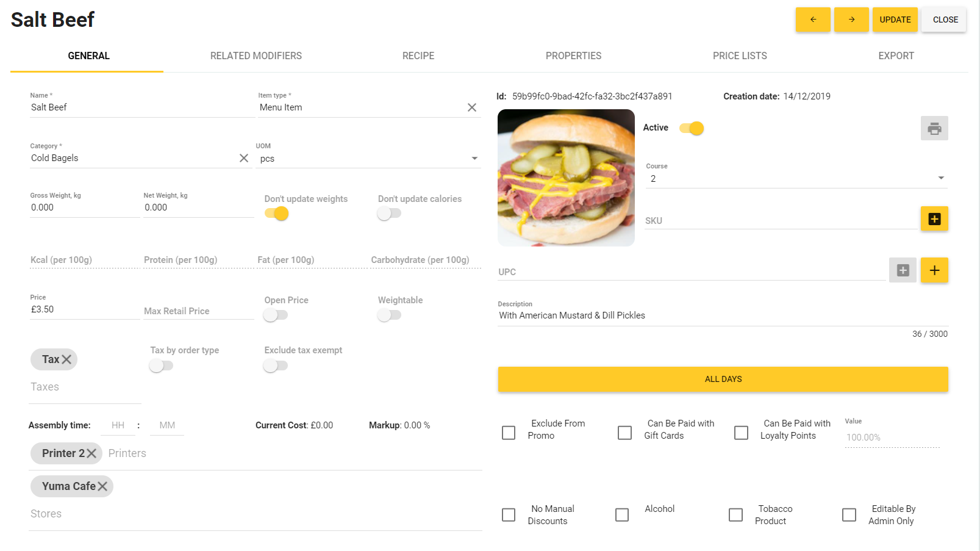Click the UPDATE button
This screenshot has width=980, height=551.
895,19
